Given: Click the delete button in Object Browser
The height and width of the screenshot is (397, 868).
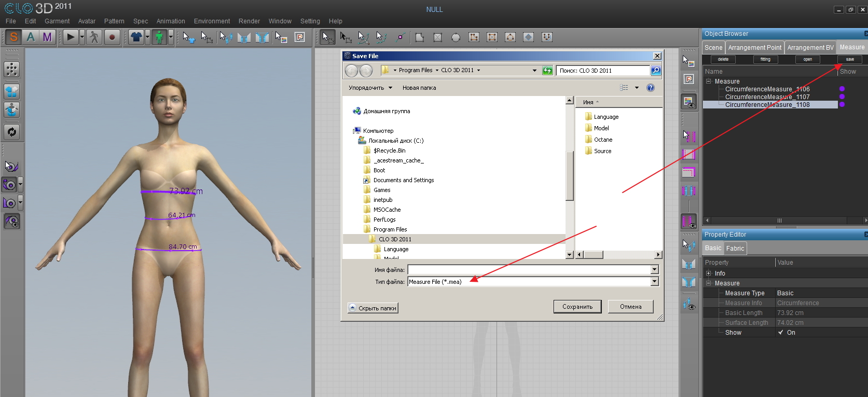Looking at the screenshot, I should (x=723, y=60).
